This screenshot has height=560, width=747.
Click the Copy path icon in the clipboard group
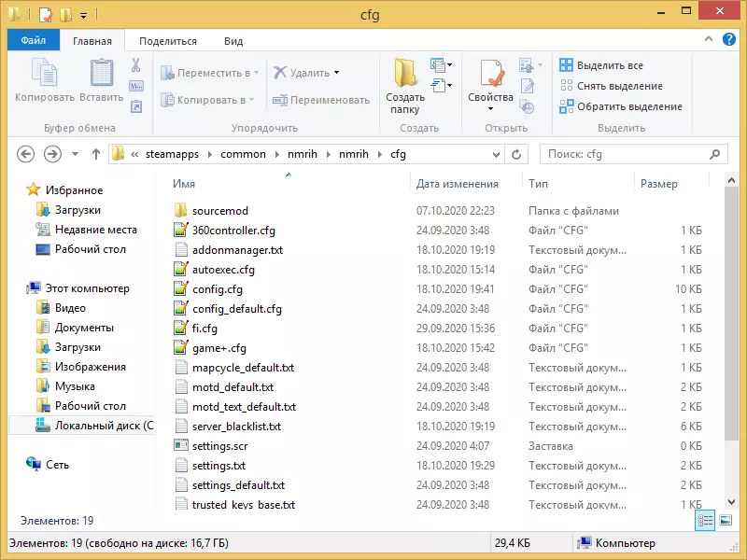click(136, 86)
